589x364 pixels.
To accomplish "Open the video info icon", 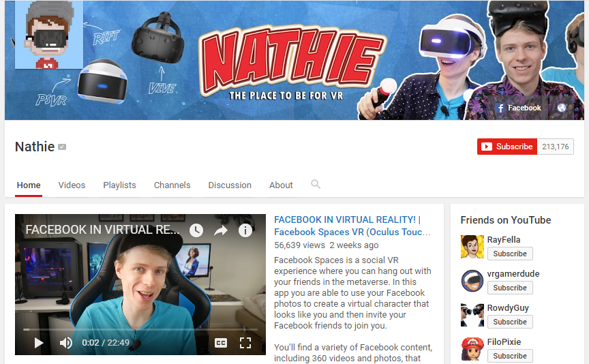I will (x=245, y=230).
